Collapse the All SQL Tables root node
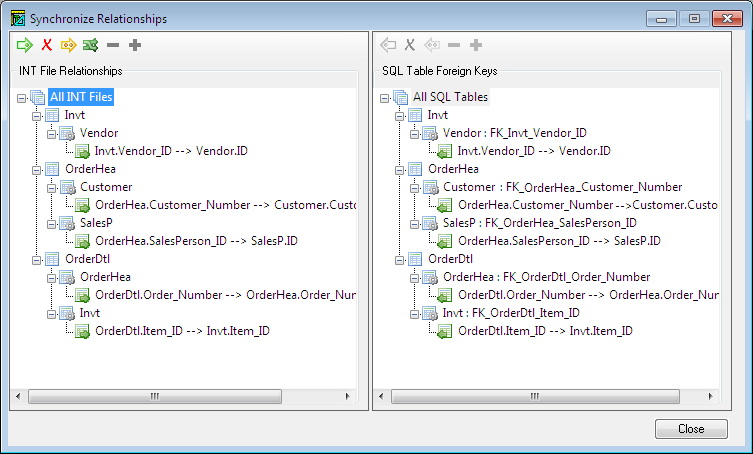 [x=386, y=98]
